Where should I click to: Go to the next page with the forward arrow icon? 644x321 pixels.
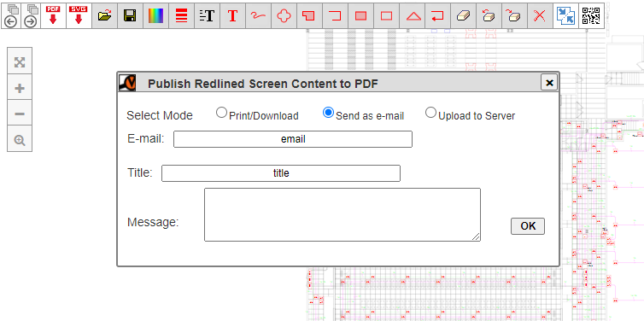31,15
